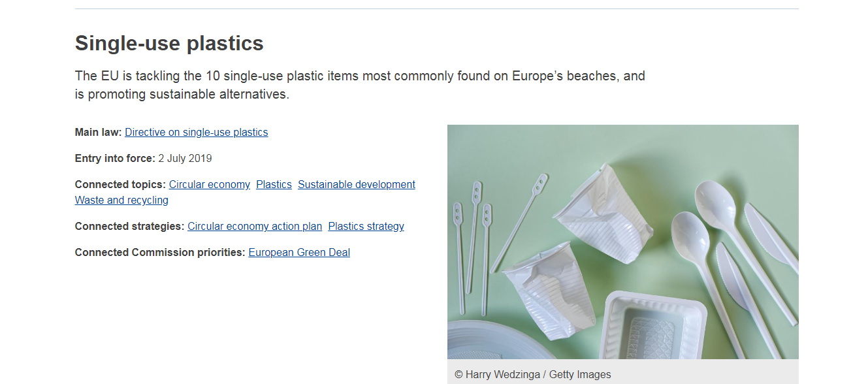Screen dimensions: 868x384
Task: Click the Entry into force label
Action: coord(115,159)
